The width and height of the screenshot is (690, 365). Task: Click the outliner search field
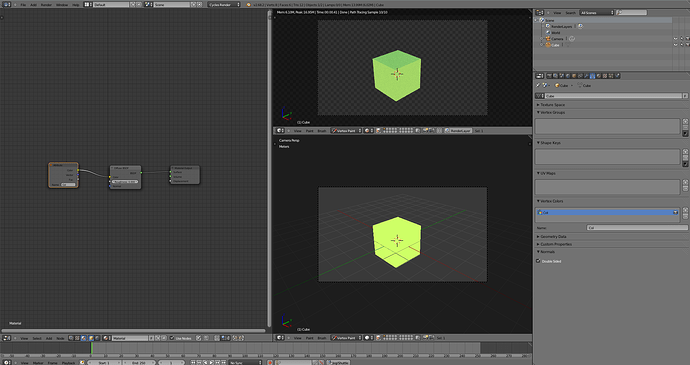coord(631,13)
